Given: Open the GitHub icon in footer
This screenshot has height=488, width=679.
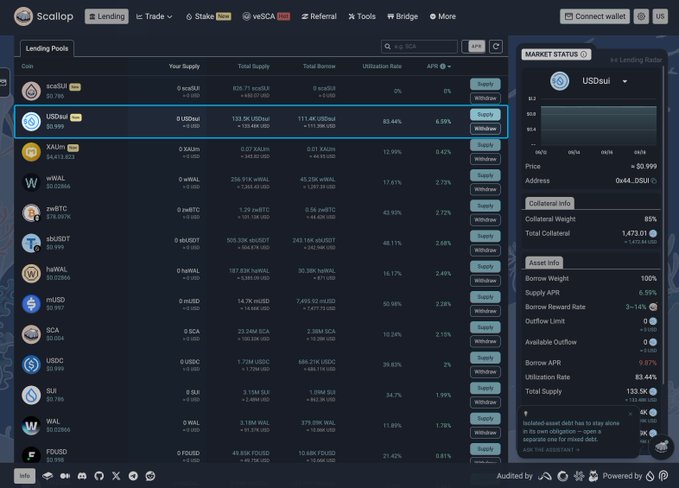Looking at the screenshot, I should click(99, 476).
